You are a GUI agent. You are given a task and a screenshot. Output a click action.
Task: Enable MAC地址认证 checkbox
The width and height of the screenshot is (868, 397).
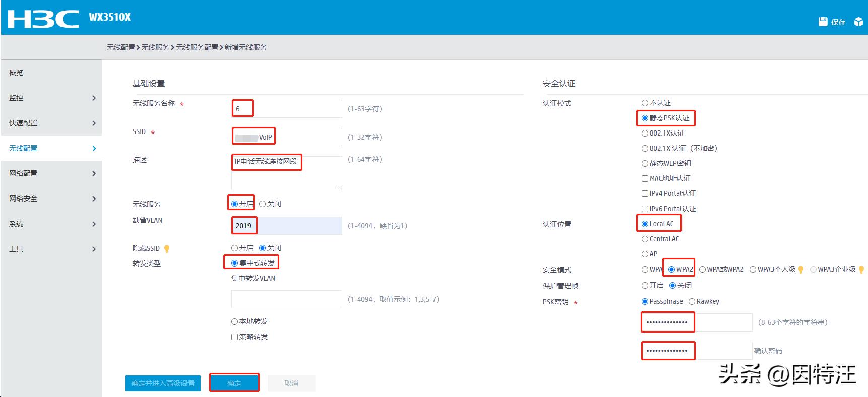tap(645, 178)
